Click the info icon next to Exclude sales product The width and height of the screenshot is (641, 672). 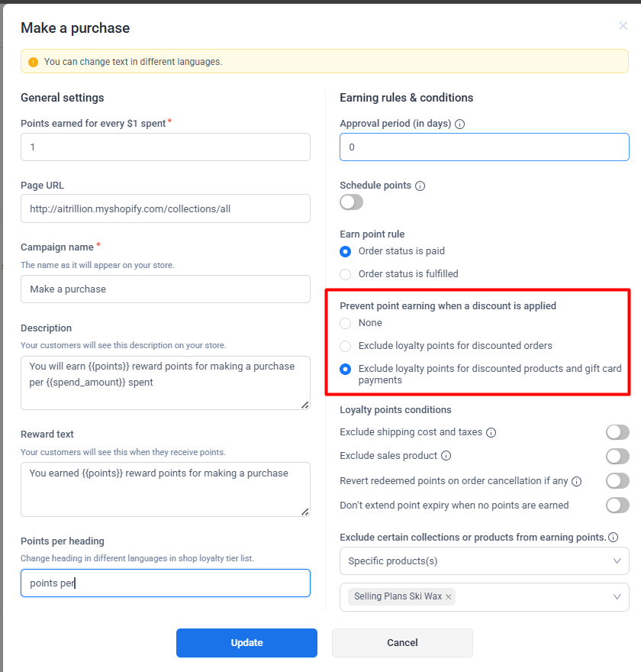(446, 456)
